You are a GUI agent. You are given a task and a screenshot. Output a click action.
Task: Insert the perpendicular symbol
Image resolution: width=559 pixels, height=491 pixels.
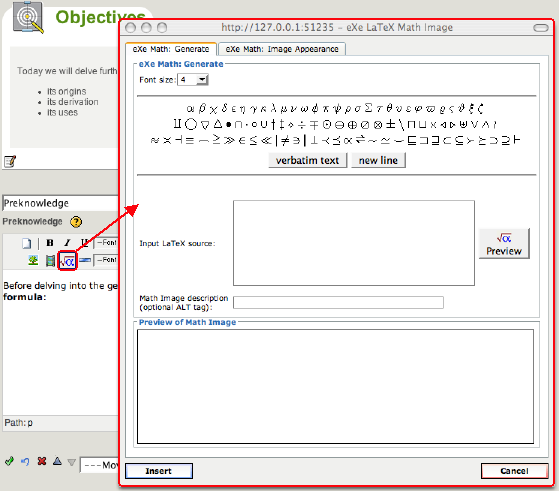(314, 140)
